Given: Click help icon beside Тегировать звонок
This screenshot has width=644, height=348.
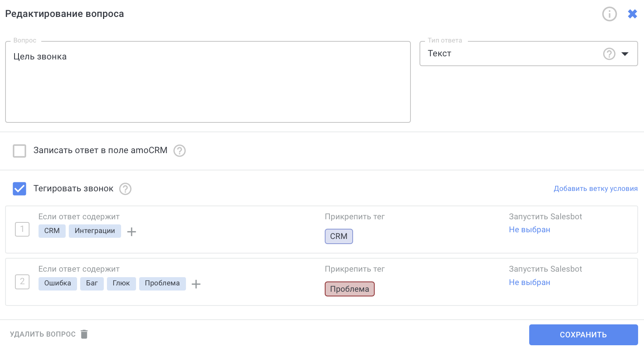Looking at the screenshot, I should coord(125,189).
